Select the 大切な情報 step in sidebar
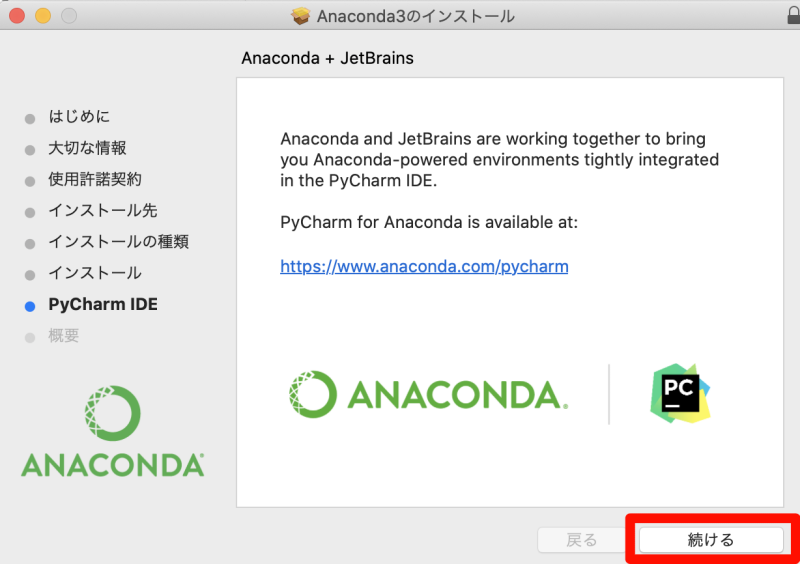Image resolution: width=800 pixels, height=564 pixels. pyautogui.click(x=87, y=148)
